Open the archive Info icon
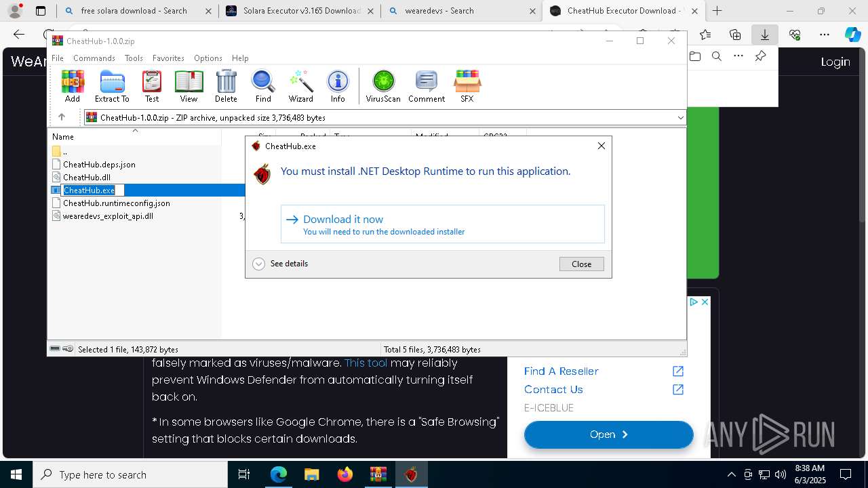Screen dimensions: 868x488 click(x=338, y=86)
